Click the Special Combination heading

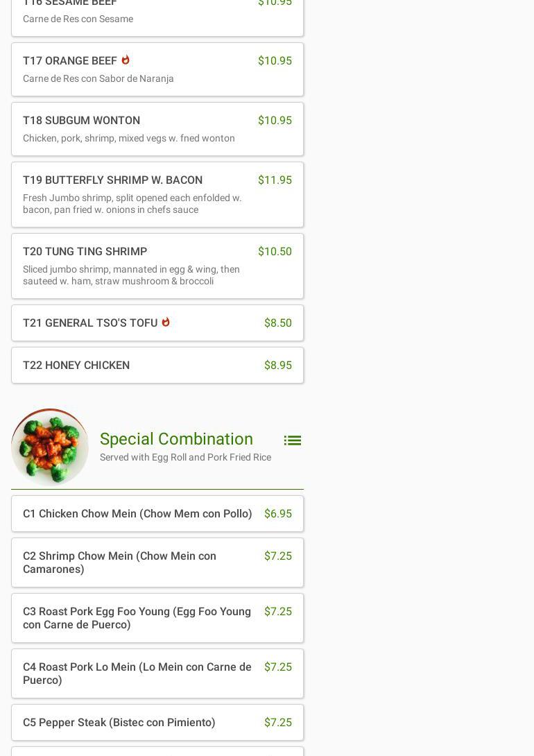pyautogui.click(x=176, y=439)
